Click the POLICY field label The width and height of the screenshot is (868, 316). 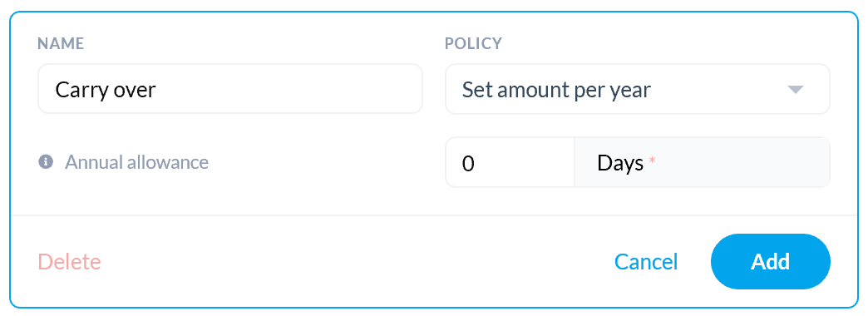click(473, 44)
